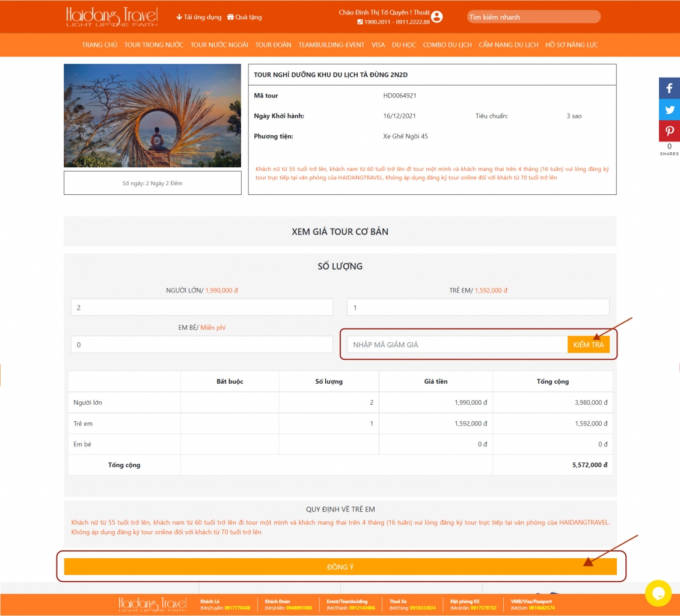
Task: Click the Em bé table row label
Action: (x=82, y=444)
